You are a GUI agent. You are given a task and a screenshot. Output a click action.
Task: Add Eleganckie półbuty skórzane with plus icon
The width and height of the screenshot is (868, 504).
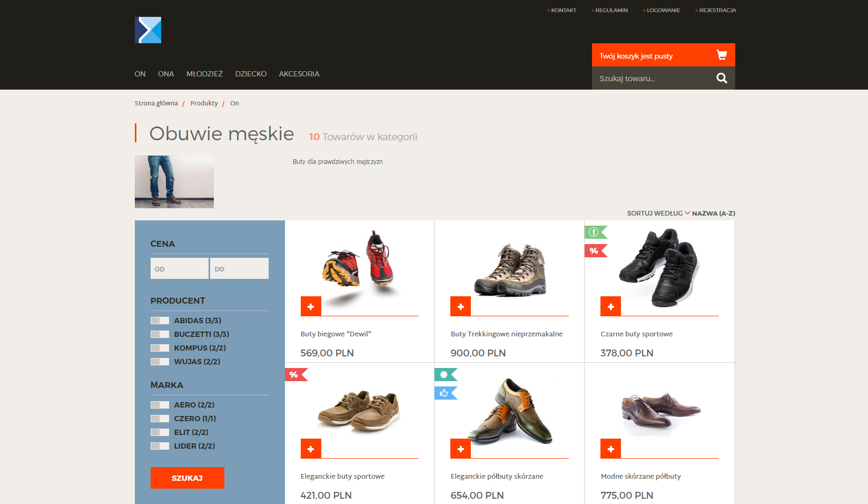(x=460, y=449)
